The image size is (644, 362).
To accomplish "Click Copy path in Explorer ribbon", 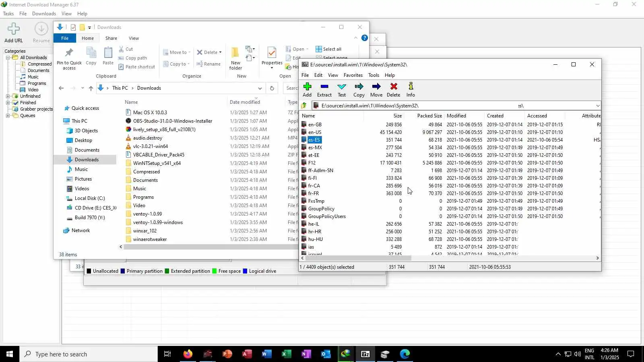I will pos(132,58).
